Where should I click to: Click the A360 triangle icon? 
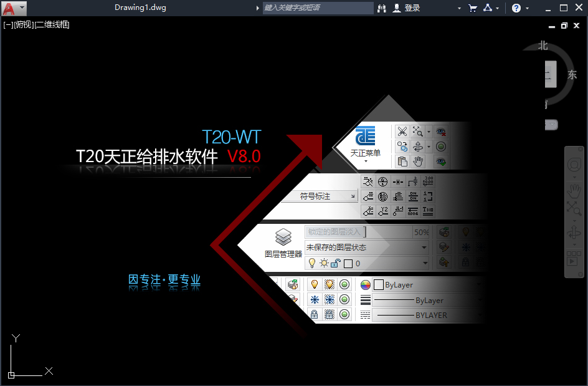pos(488,7)
